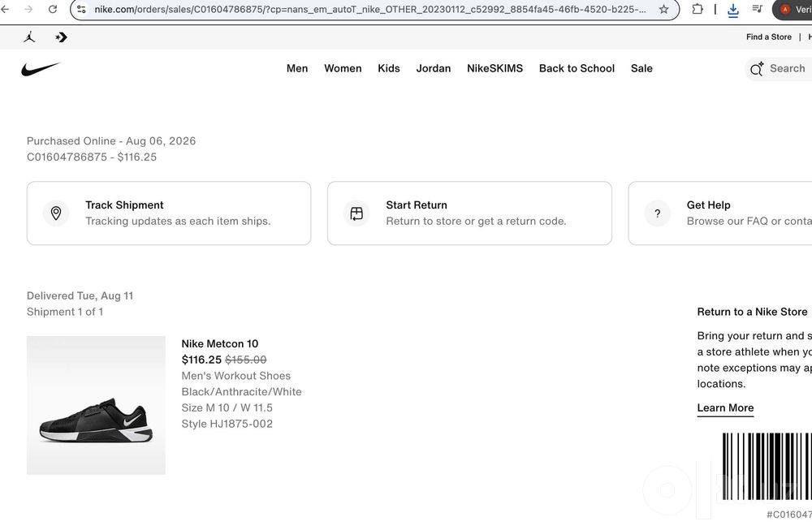Reload the page with the refresh icon
The image size is (812, 530).
point(52,9)
